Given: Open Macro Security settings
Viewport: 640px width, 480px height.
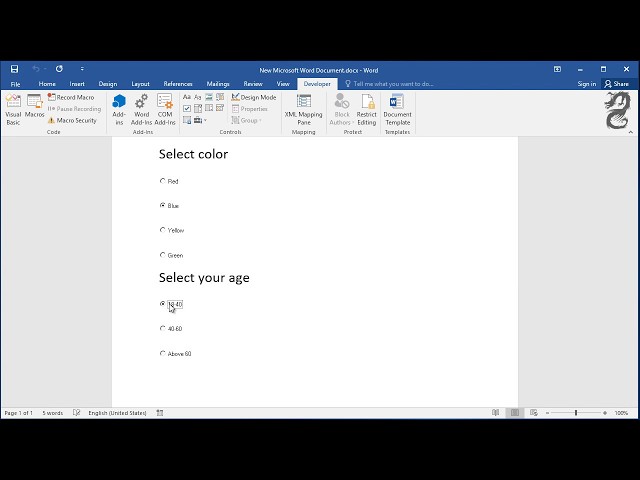Looking at the screenshot, I should 72,120.
